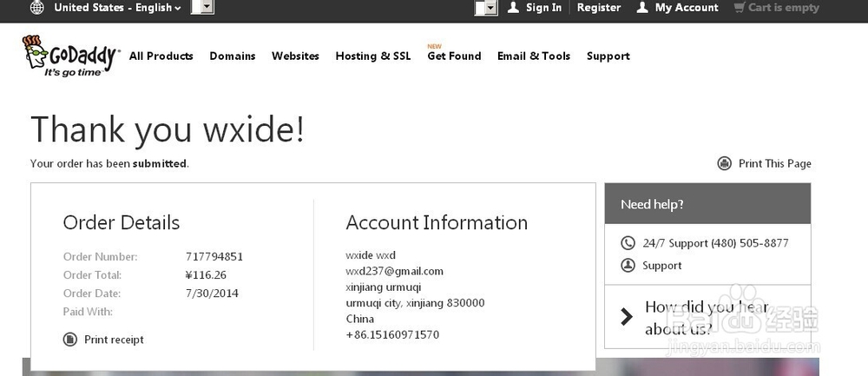Open the Websites menu
The height and width of the screenshot is (376, 868).
tap(296, 56)
